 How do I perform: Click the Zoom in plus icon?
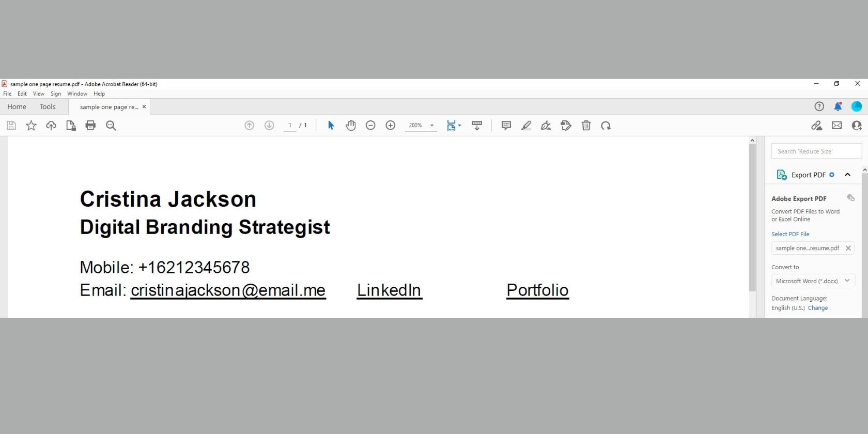[x=391, y=126]
